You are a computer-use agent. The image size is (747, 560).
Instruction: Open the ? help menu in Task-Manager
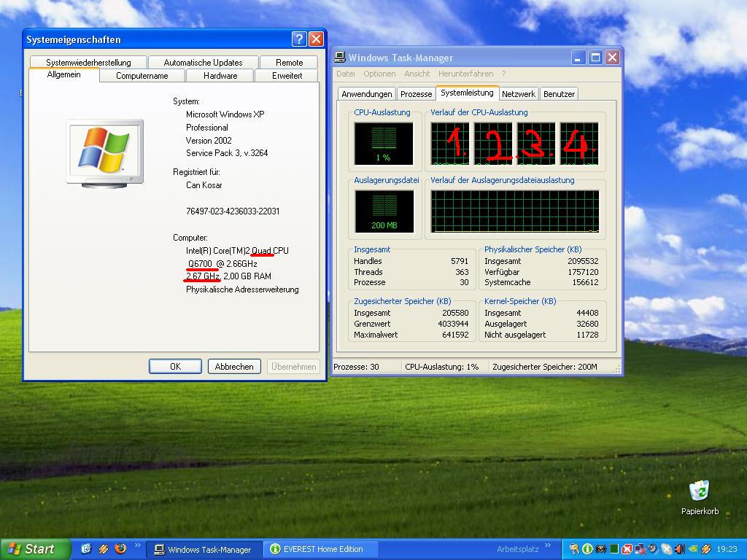point(503,74)
